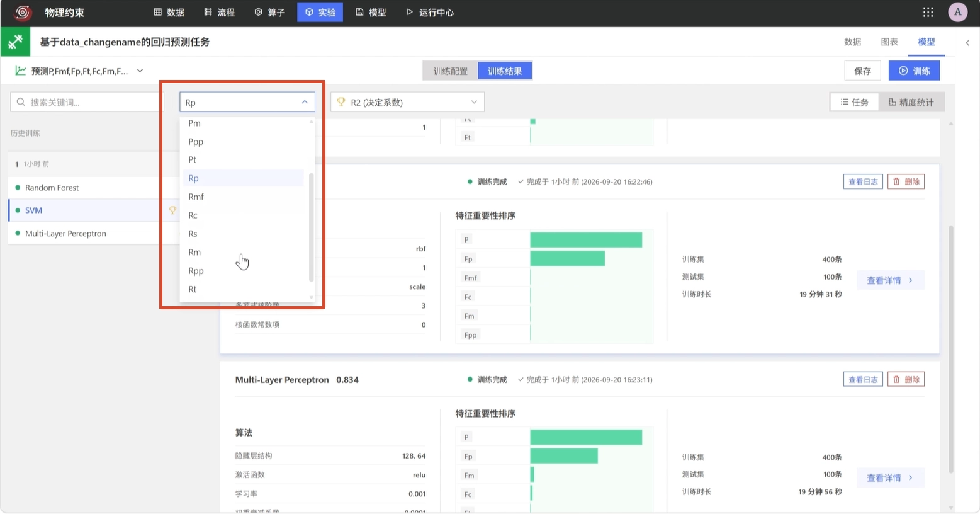Click the 搜索关键词 search field
This screenshot has width=980, height=514.
(x=86, y=102)
